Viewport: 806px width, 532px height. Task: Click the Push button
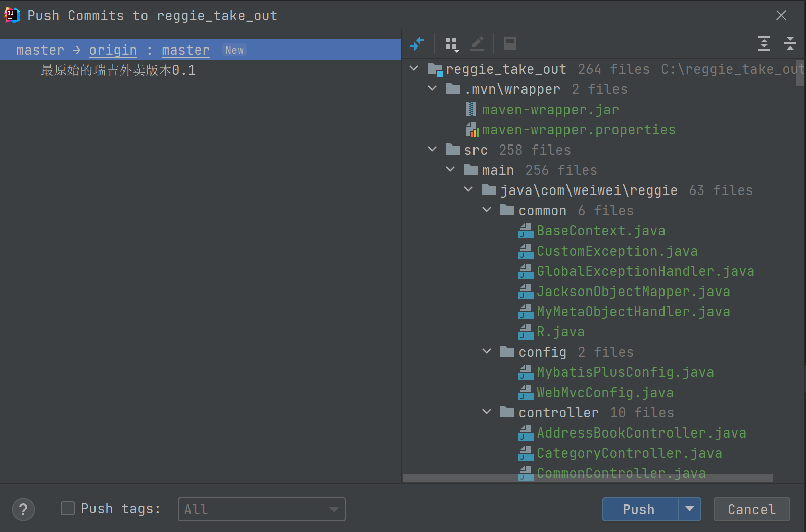[640, 509]
